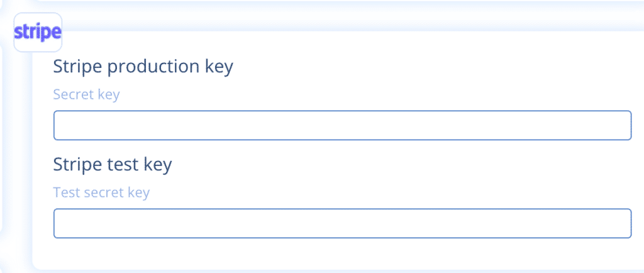Place cursor in the sandbox test secret key input
This screenshot has height=273, width=644.
(x=342, y=223)
